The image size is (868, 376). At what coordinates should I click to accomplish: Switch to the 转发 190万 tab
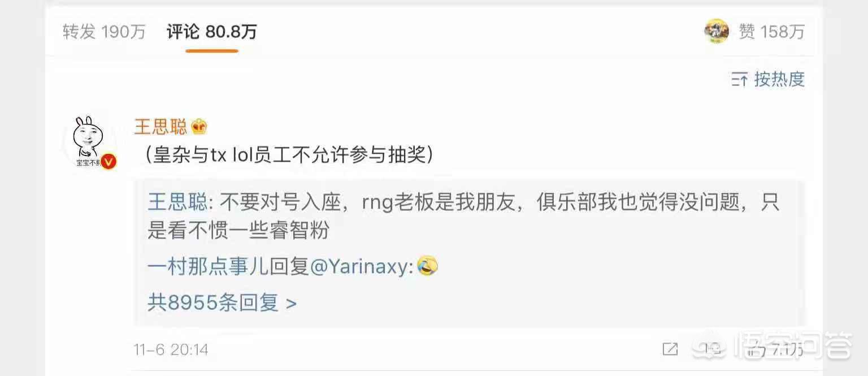(x=104, y=32)
